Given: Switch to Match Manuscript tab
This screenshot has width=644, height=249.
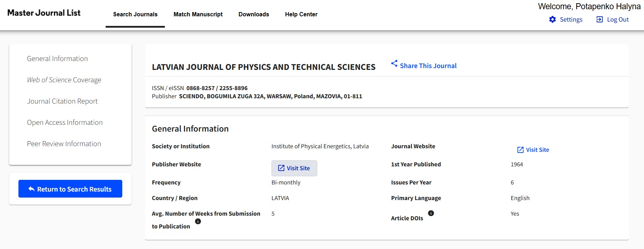Looking at the screenshot, I should 198,15.
